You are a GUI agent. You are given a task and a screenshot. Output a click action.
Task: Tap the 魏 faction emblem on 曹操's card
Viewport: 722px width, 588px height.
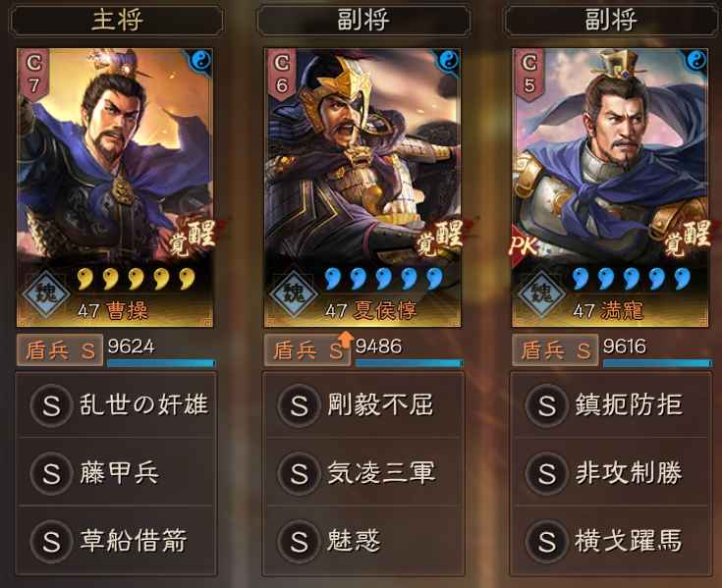46,294
